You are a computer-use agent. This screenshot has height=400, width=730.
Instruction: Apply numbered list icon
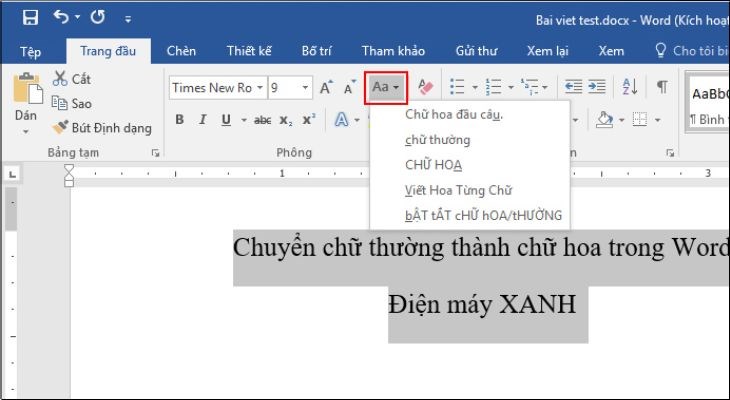pyautogui.click(x=493, y=87)
